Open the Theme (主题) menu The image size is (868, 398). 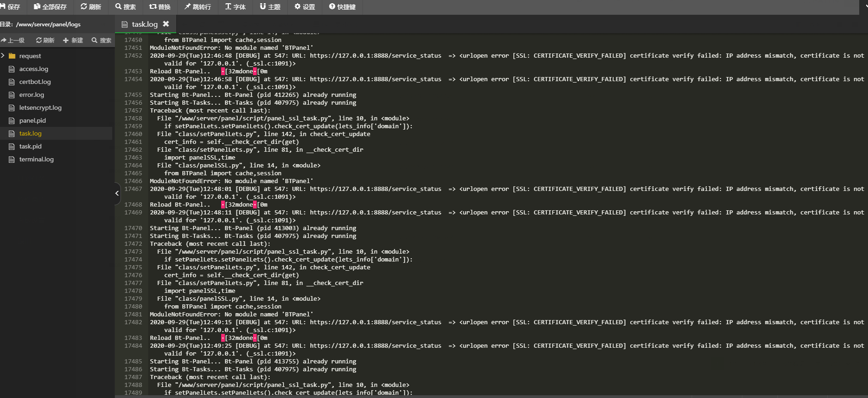[x=270, y=7]
